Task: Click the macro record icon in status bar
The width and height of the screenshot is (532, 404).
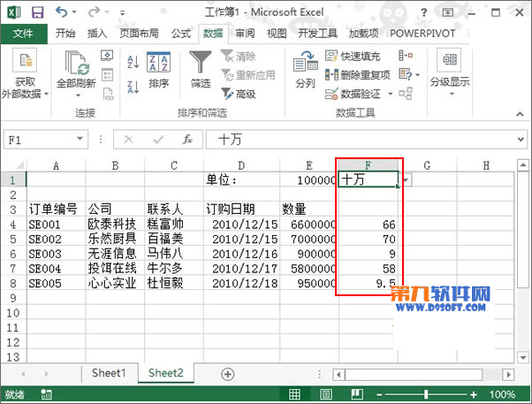Action: [46, 394]
